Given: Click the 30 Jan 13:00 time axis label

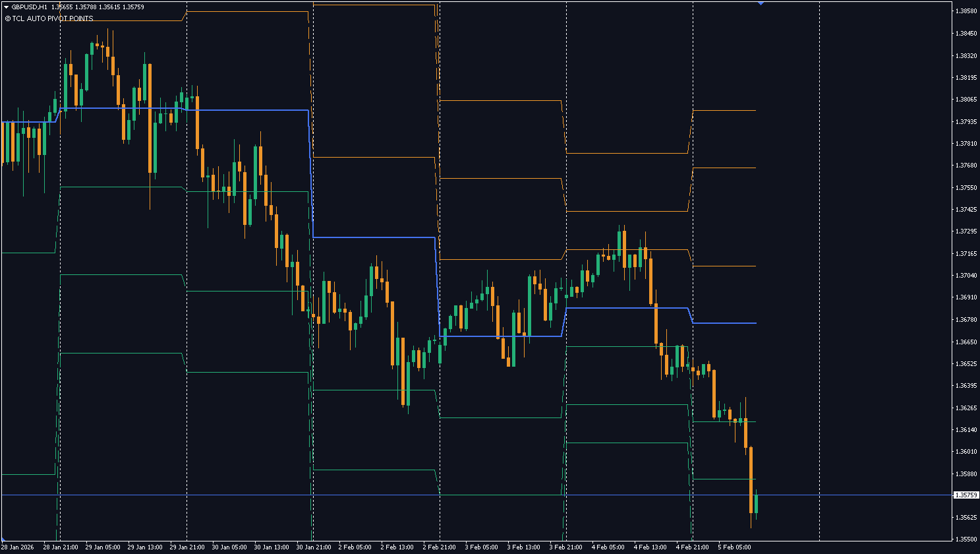Looking at the screenshot, I should [x=271, y=547].
